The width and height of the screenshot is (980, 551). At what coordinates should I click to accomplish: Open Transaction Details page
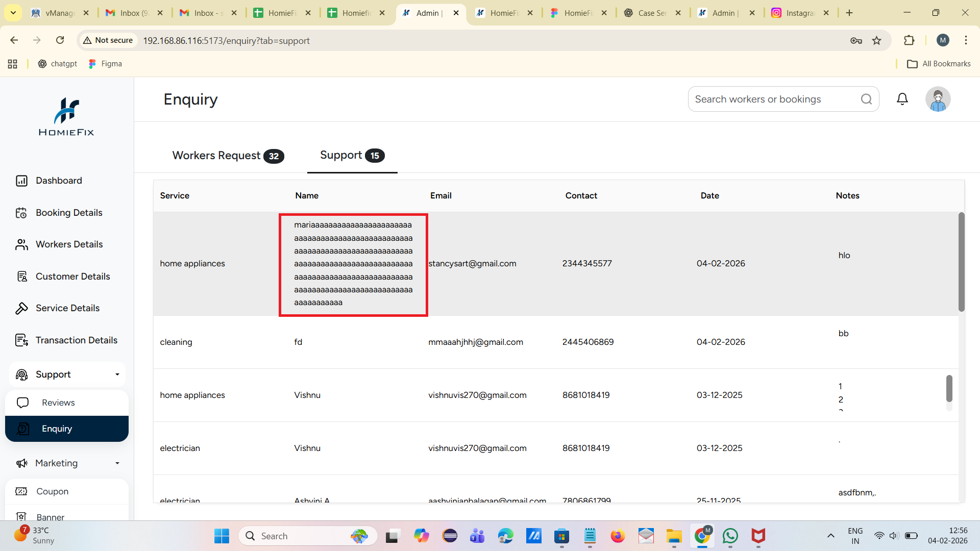(x=76, y=340)
